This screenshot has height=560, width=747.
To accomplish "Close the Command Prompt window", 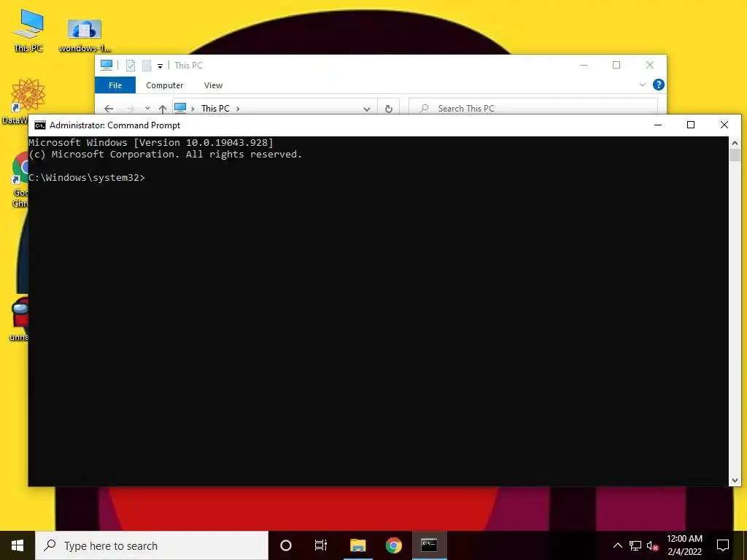I will [724, 125].
